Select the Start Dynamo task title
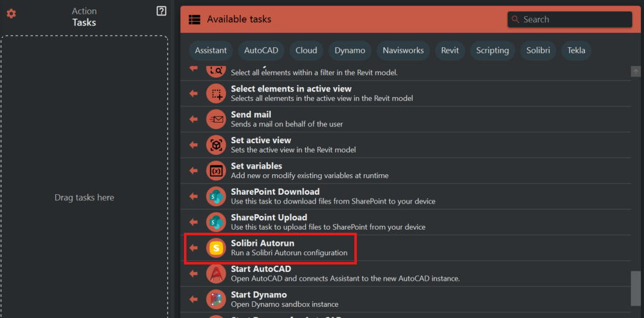Viewport: 644px width, 318px height. pyautogui.click(x=259, y=294)
